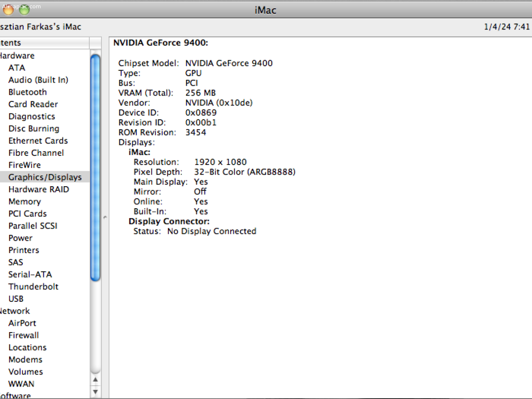The height and width of the screenshot is (399, 532).
Task: Click the bold iMac display subheading
Action: [139, 152]
